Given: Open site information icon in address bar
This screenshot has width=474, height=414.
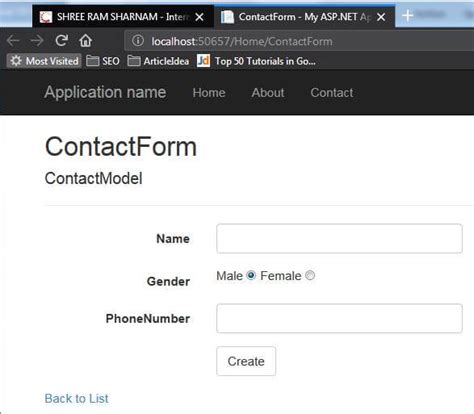Looking at the screenshot, I should tap(138, 41).
